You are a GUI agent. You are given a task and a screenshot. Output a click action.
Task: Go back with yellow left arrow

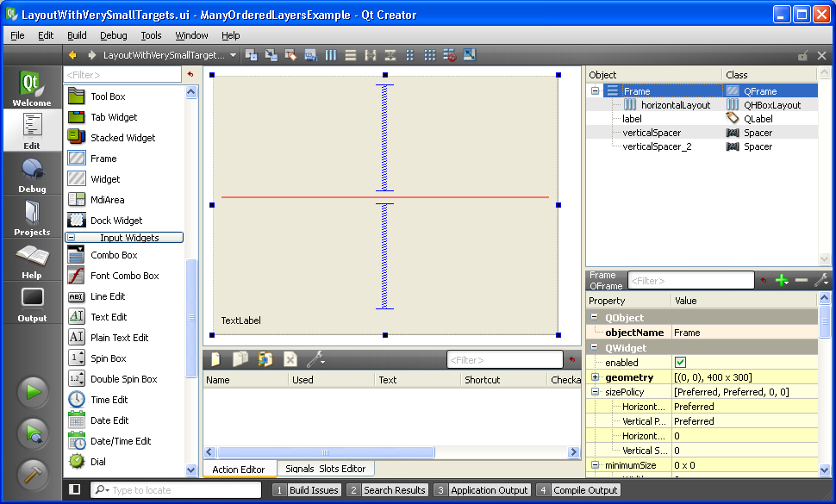pyautogui.click(x=73, y=55)
